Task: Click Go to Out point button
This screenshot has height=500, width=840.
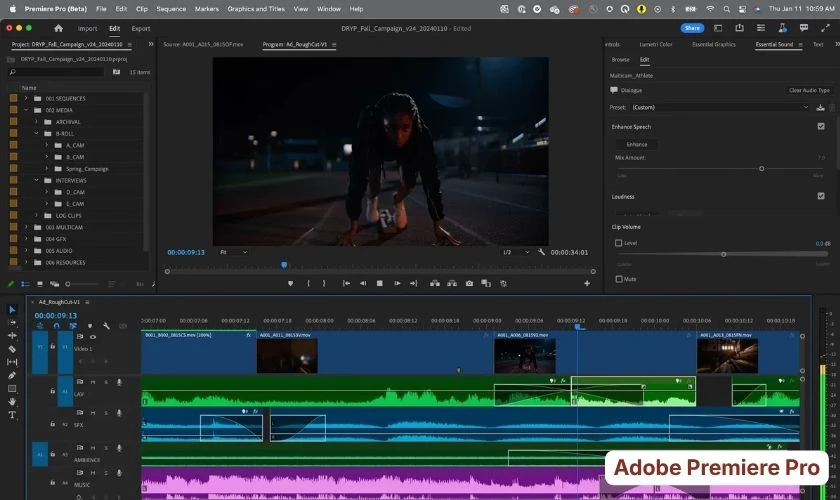Action: (x=414, y=283)
